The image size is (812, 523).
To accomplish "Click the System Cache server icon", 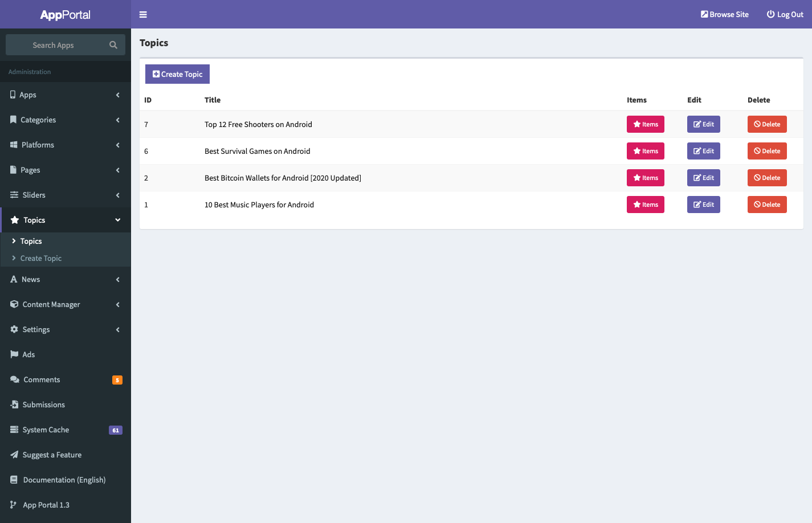I will tap(14, 430).
